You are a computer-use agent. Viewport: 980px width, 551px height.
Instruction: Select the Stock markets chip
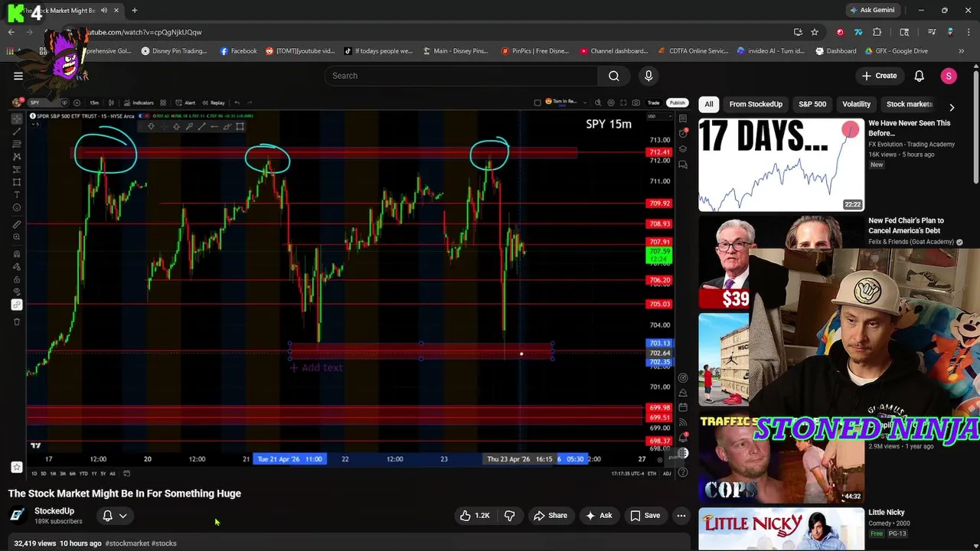909,104
